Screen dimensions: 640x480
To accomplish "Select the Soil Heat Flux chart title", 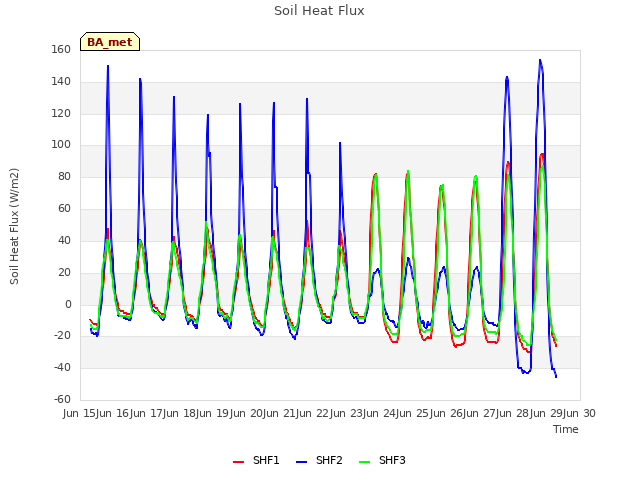I will (x=319, y=11).
